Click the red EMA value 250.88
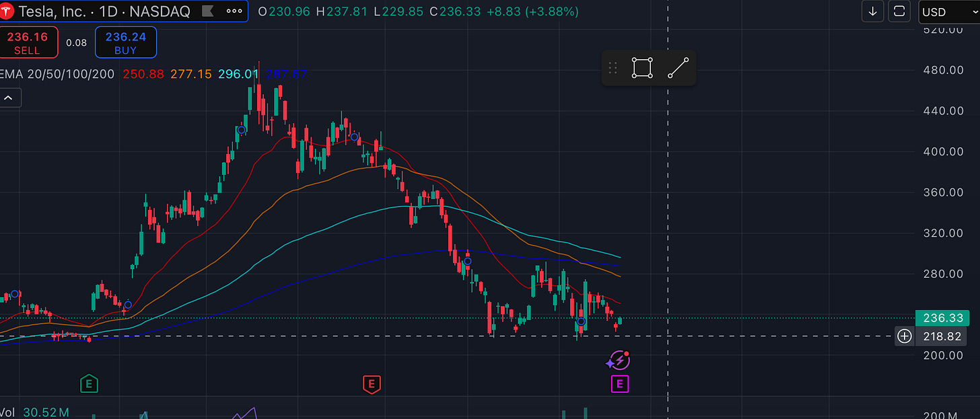 click(143, 74)
